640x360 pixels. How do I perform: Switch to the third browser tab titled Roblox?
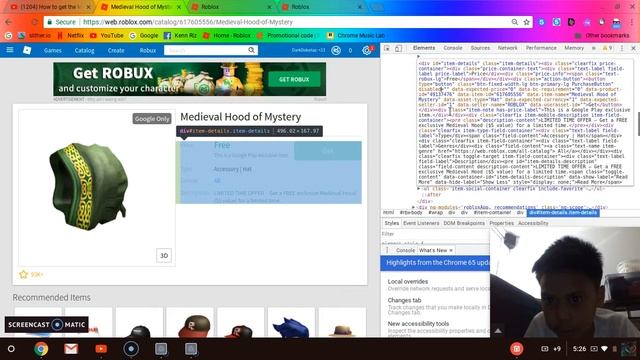pos(231,7)
